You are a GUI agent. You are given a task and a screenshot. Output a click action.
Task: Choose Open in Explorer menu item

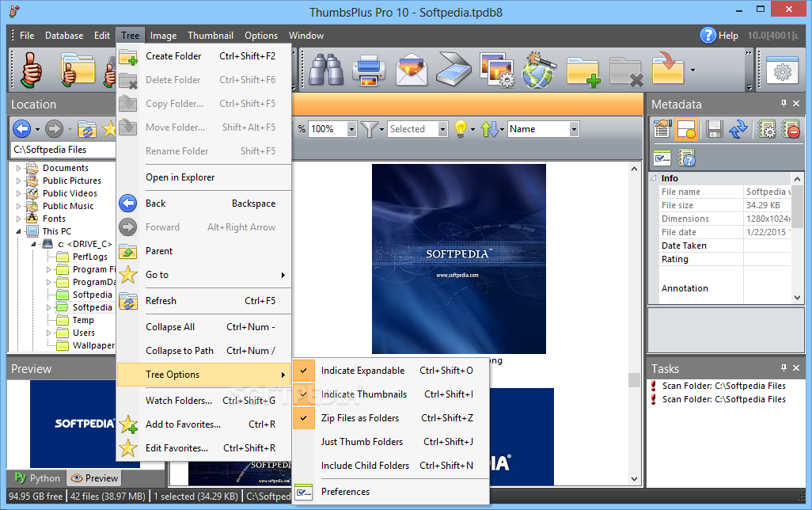point(204,177)
